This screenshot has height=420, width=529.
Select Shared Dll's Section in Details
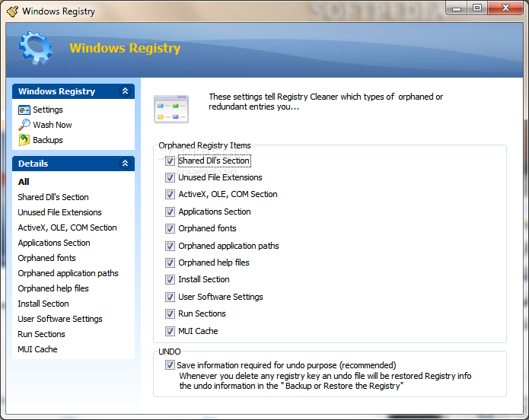click(x=53, y=197)
